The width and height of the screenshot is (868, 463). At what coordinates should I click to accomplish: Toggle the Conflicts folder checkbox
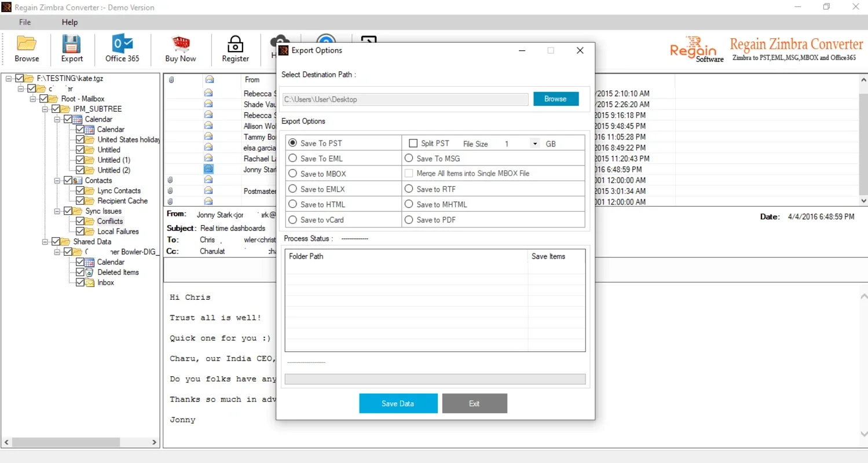tap(80, 221)
